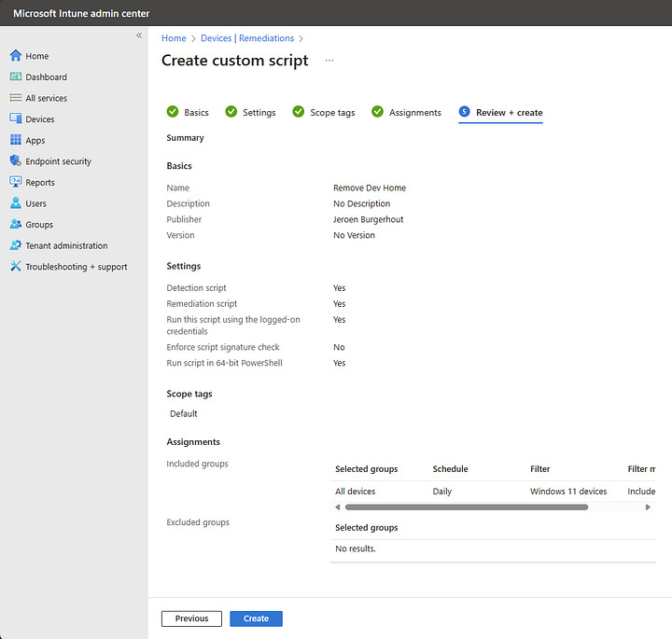Click the Groups people icon
This screenshot has height=639, width=672.
(16, 224)
